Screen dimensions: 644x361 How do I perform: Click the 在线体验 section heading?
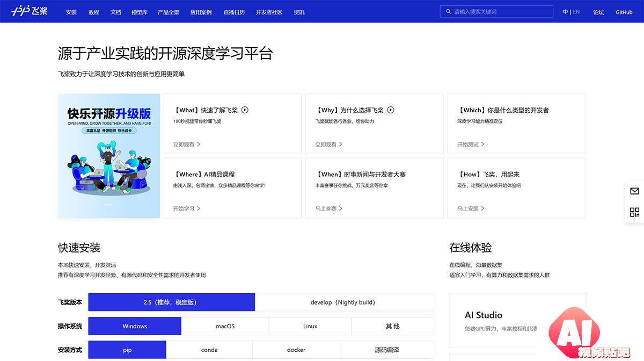point(471,248)
